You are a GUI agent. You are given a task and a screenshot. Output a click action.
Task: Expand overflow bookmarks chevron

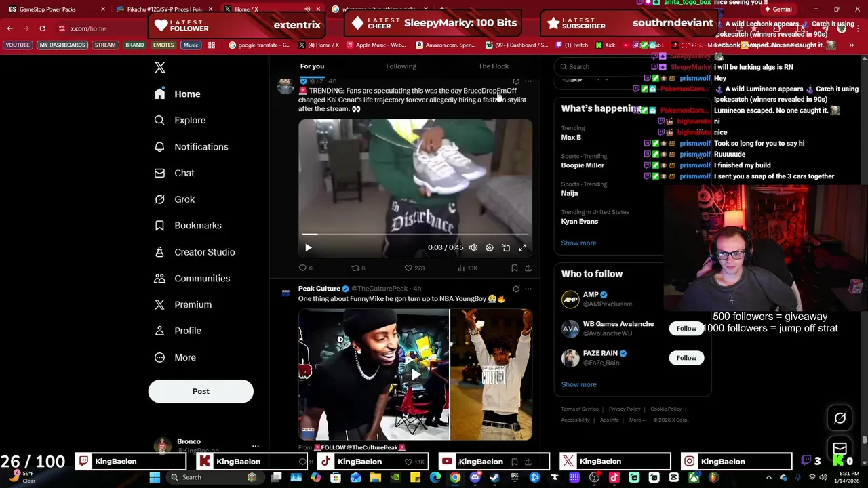point(851,45)
